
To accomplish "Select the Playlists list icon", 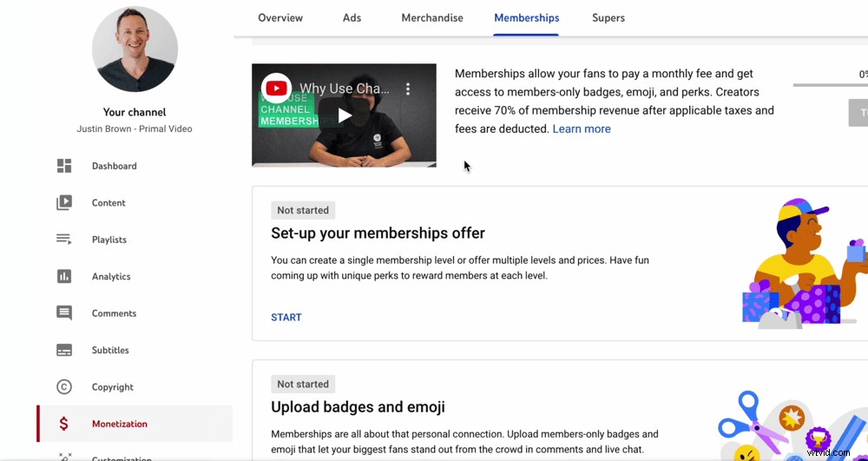I will (x=64, y=240).
